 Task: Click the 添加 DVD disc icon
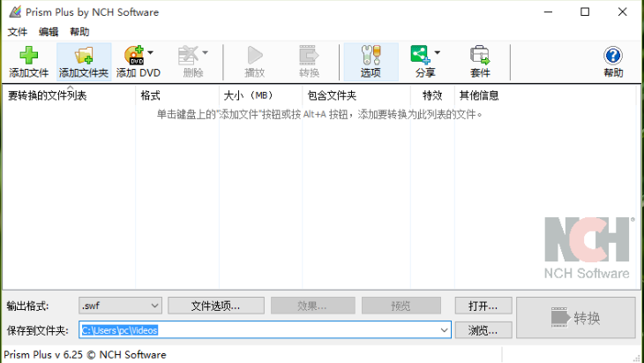134,55
